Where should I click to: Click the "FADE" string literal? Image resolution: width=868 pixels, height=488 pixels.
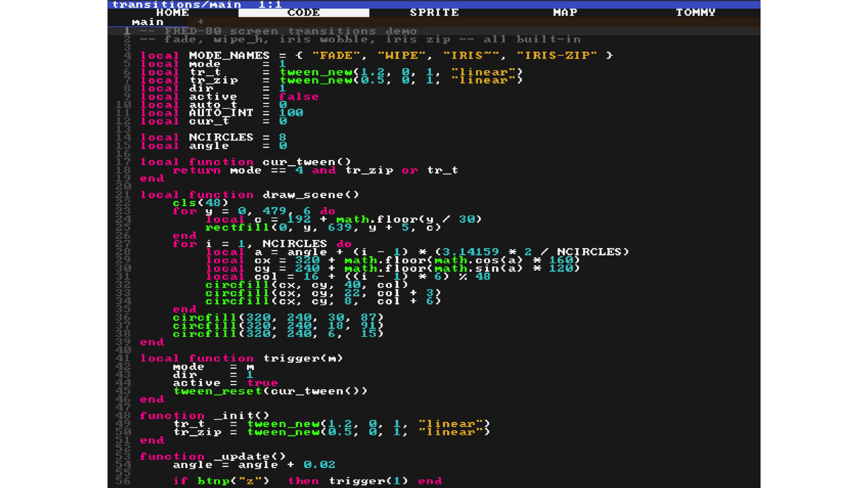336,56
